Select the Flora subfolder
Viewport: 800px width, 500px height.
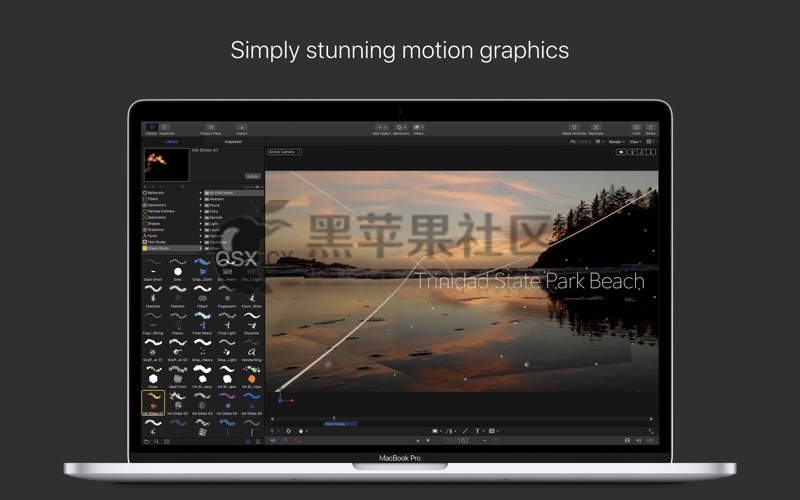tap(234, 211)
